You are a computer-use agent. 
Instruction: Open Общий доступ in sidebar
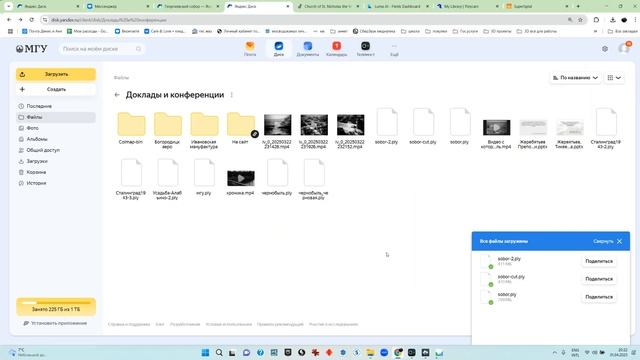pyautogui.click(x=56, y=150)
